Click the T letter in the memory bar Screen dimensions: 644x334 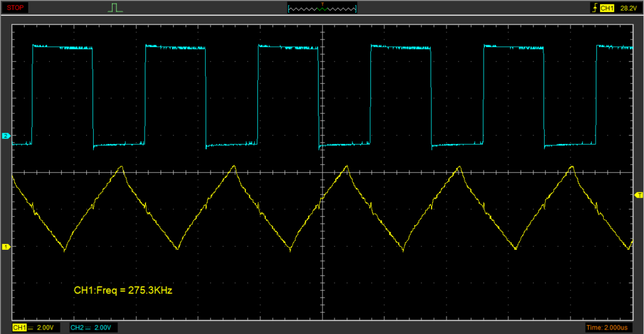[x=322, y=4]
